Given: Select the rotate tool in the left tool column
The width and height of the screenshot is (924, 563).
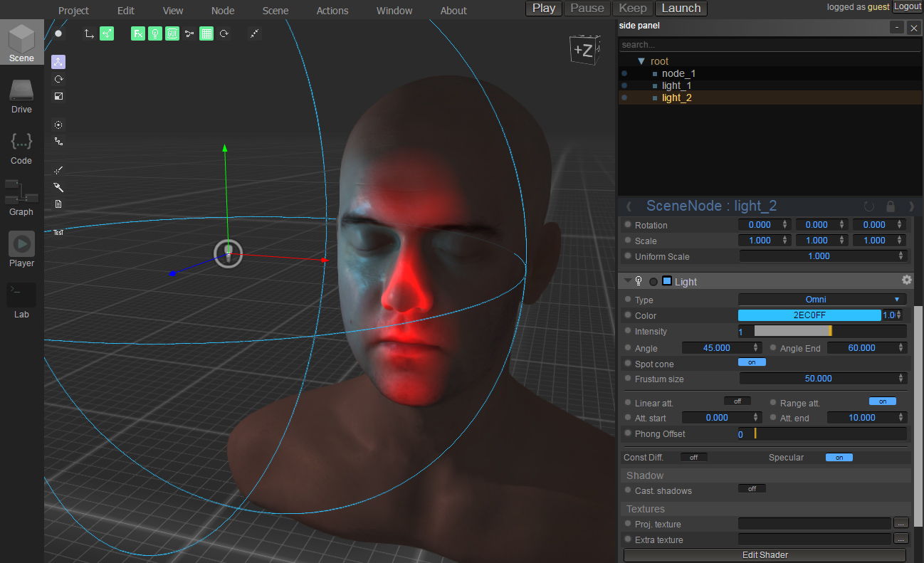Looking at the screenshot, I should point(58,79).
